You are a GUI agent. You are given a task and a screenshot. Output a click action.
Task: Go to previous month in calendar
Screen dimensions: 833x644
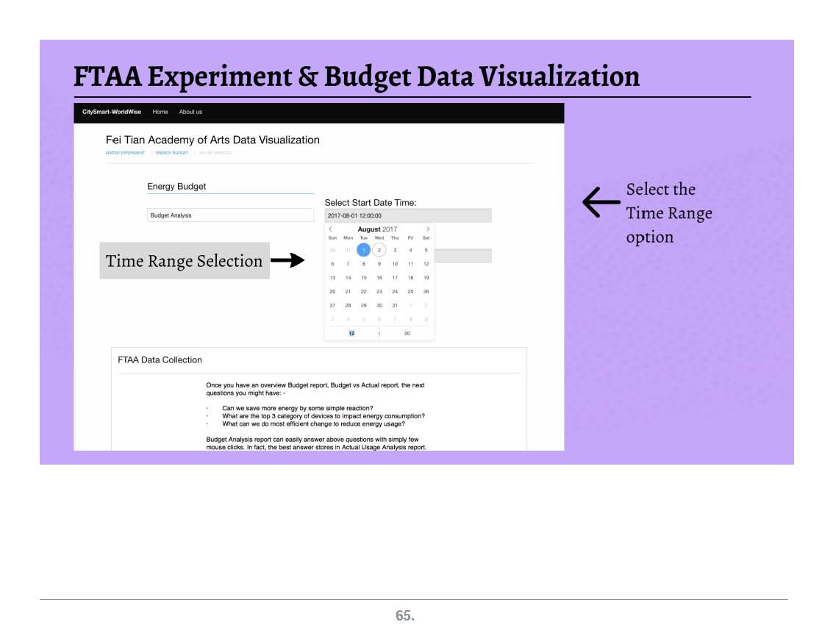click(330, 229)
